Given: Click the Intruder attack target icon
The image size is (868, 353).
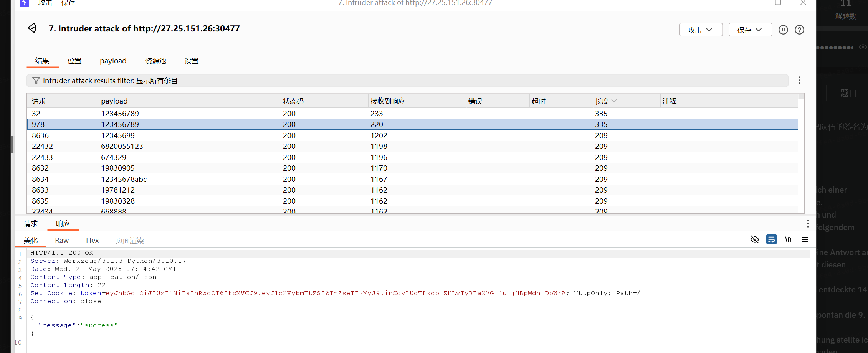Looking at the screenshot, I should [32, 28].
